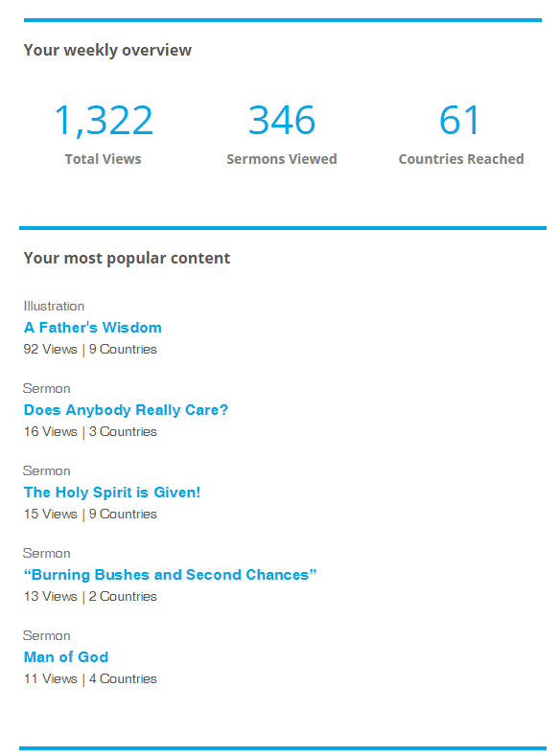Open the A Father's Wisdom link

point(93,328)
